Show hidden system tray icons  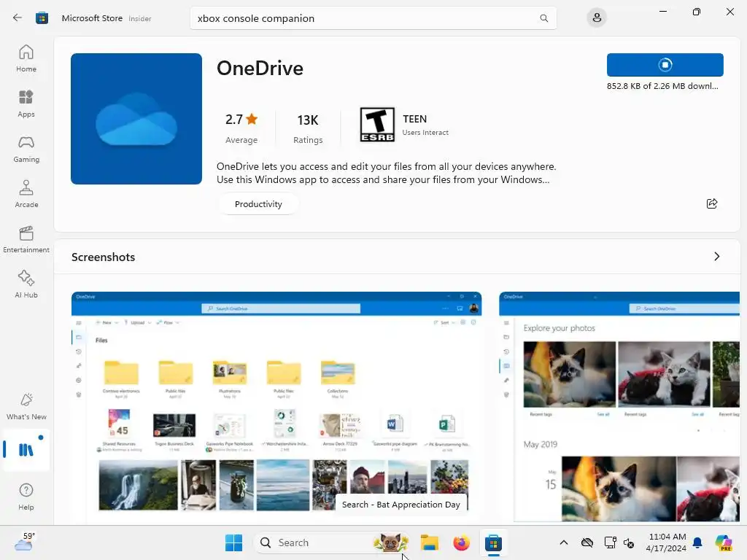click(x=564, y=542)
